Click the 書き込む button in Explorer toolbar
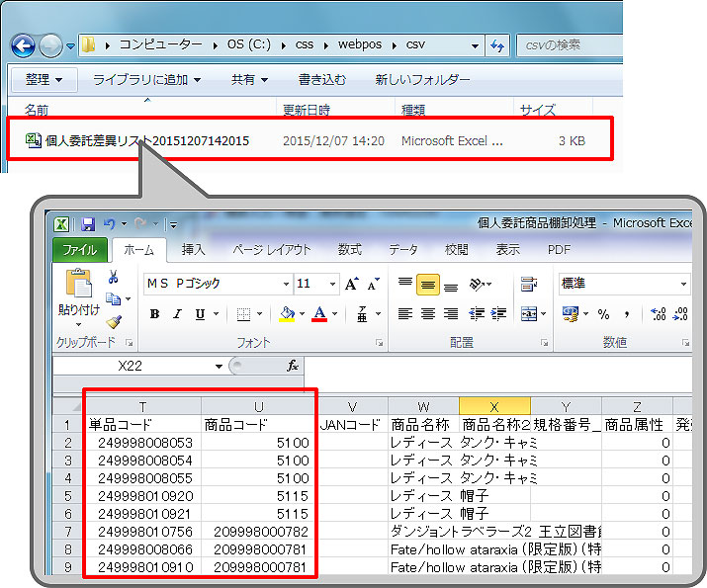 coord(322,79)
